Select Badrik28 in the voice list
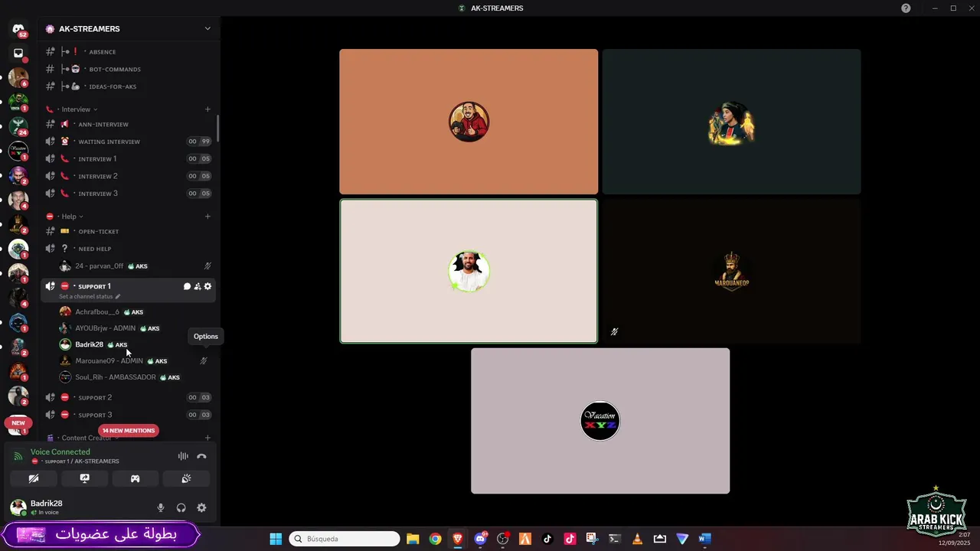This screenshot has width=980, height=551. point(135,344)
